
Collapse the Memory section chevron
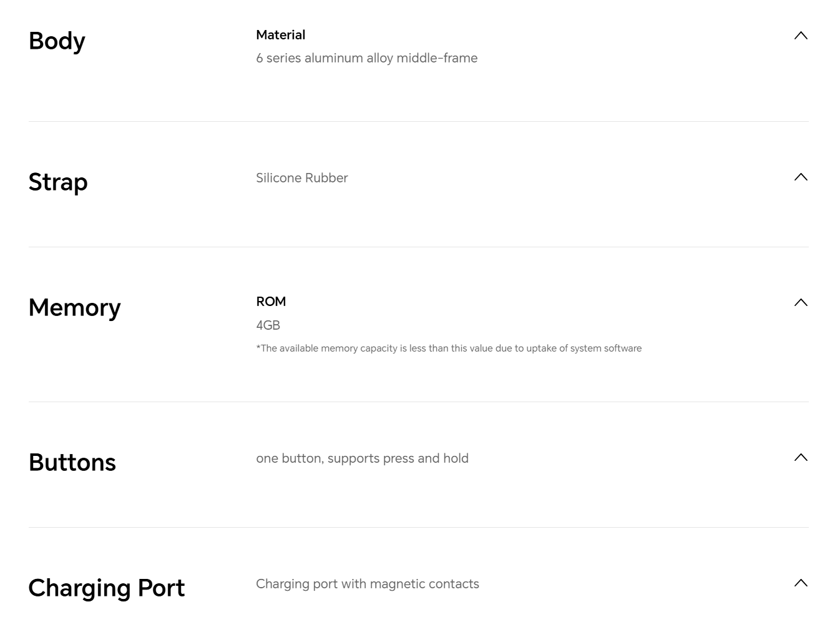pyautogui.click(x=801, y=303)
